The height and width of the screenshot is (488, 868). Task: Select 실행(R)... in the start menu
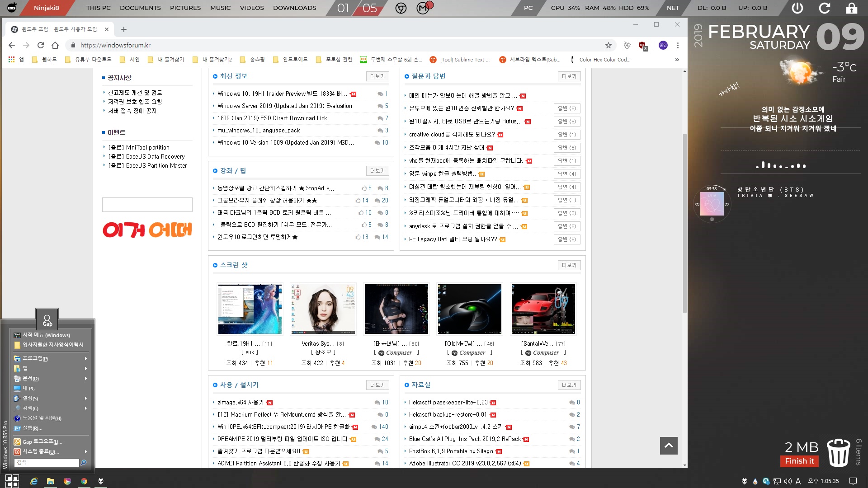(x=50, y=428)
